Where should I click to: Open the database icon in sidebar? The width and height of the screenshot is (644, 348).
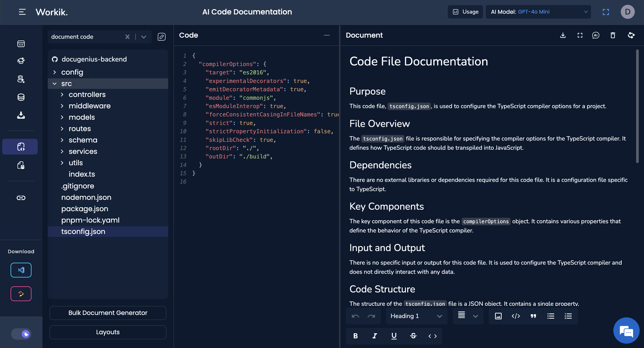tap(21, 97)
